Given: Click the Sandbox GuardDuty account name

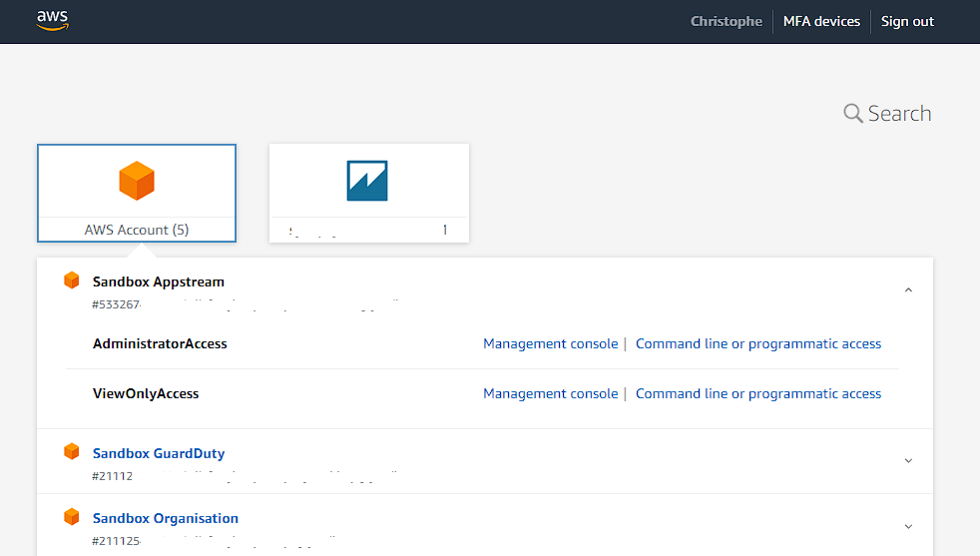Looking at the screenshot, I should click(159, 453).
